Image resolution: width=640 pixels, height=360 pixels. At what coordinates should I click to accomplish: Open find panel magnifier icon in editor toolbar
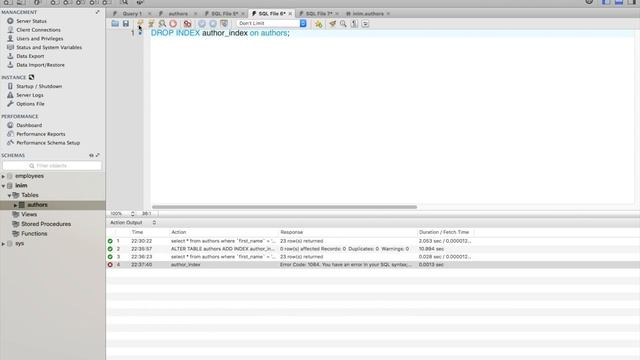[x=343, y=24]
